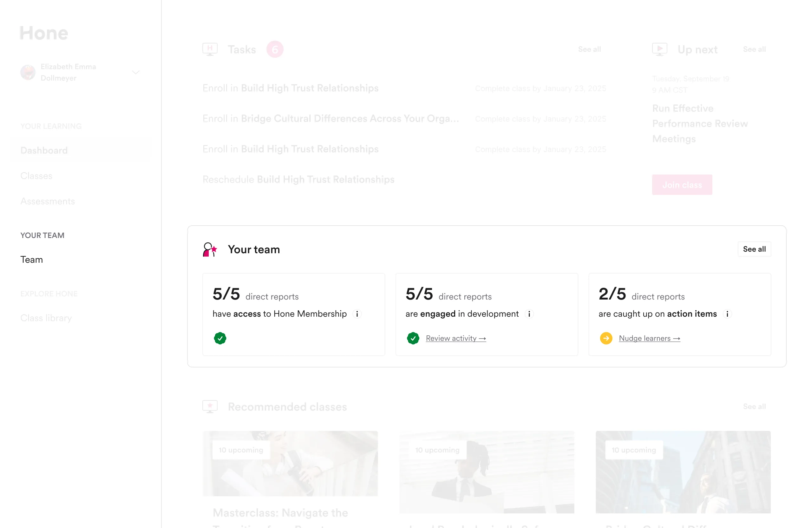The height and width of the screenshot is (528, 812).
Task: Select Team in the sidebar
Action: (x=31, y=259)
